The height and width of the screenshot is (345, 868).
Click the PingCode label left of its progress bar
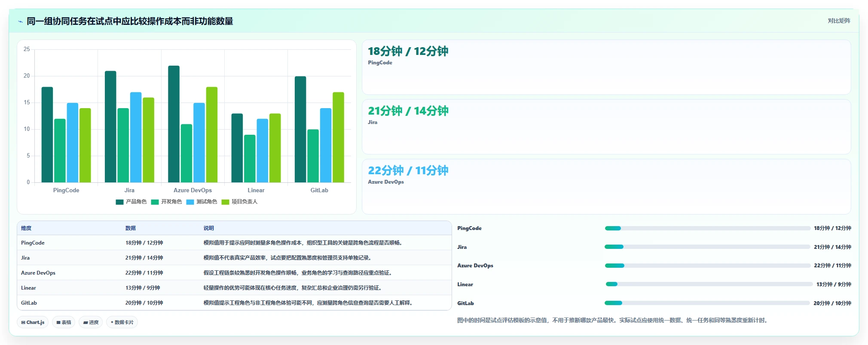tap(469, 228)
